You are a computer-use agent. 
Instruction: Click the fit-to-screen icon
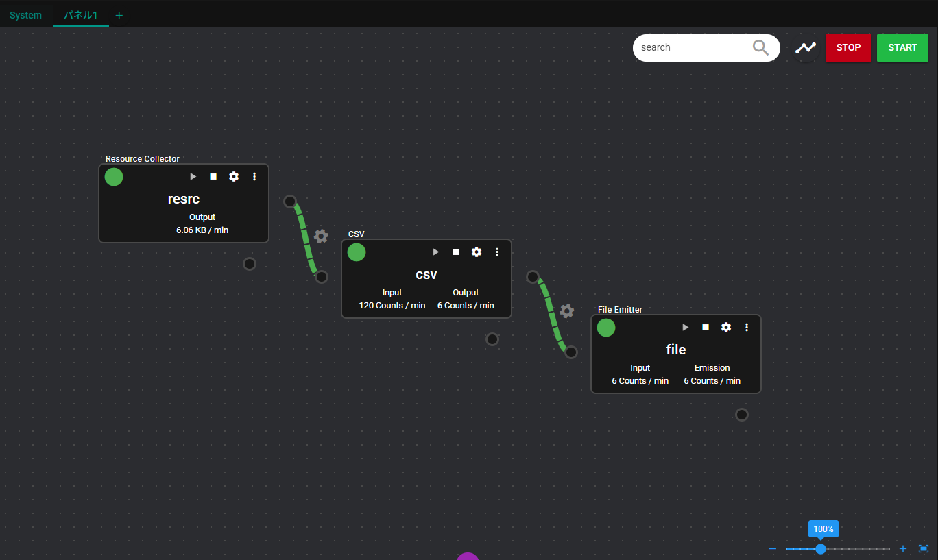click(923, 549)
